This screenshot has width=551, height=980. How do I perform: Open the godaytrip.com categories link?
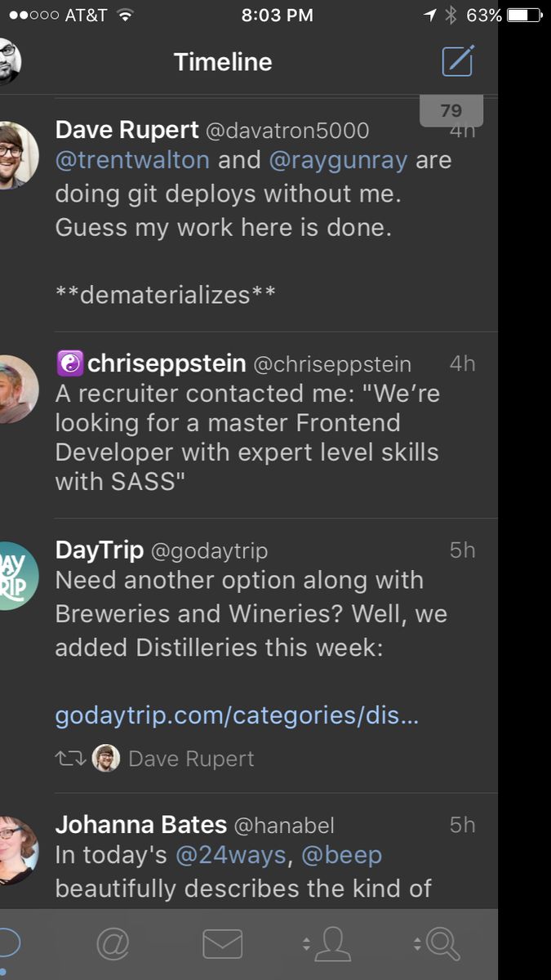click(x=237, y=716)
